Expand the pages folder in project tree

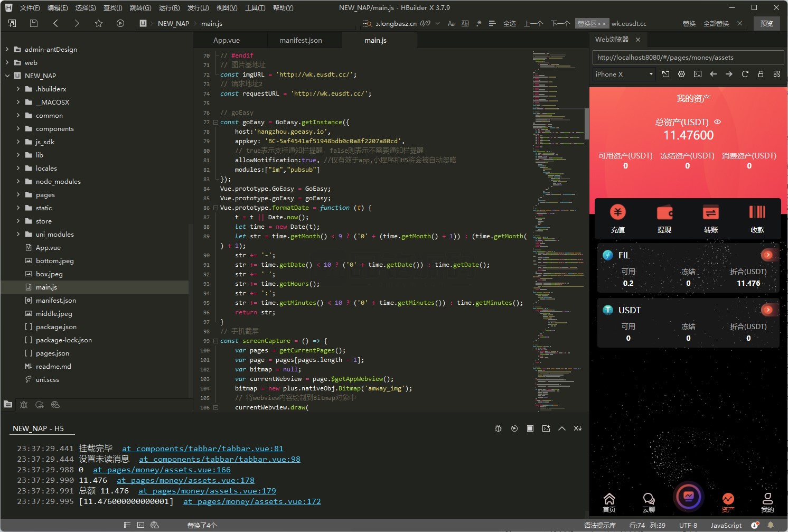pos(18,194)
